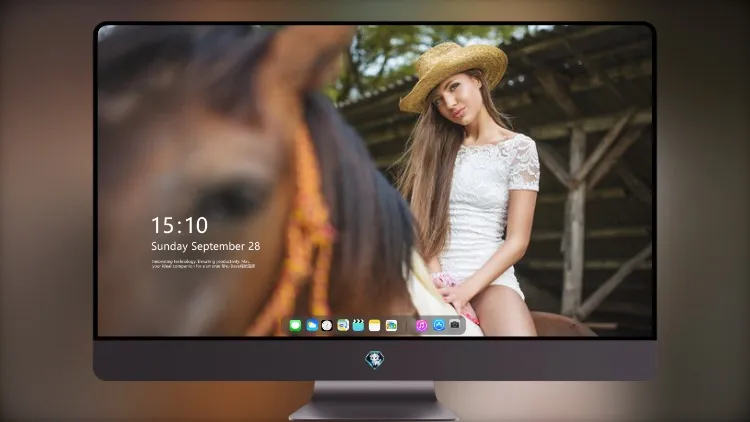750x422 pixels.
Task: Launch the pink Music app
Action: point(421,325)
